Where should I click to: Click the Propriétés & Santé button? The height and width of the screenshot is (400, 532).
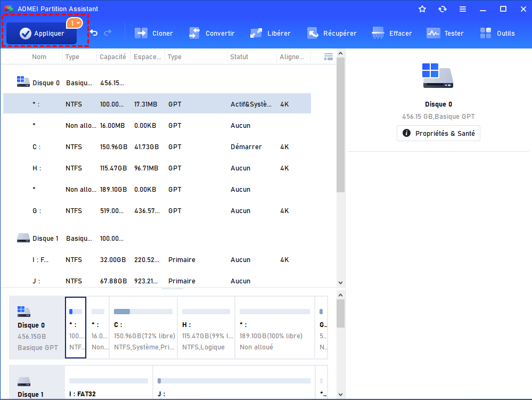(x=439, y=133)
